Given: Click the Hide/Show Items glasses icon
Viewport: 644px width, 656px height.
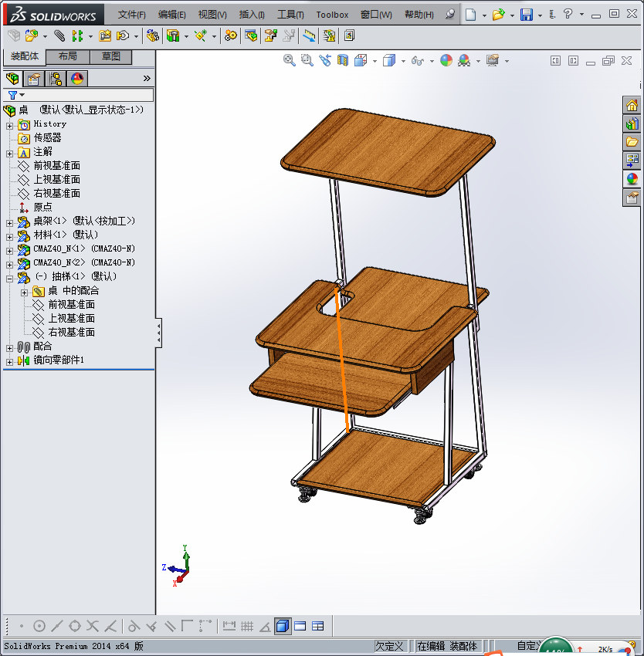Looking at the screenshot, I should pos(418,61).
